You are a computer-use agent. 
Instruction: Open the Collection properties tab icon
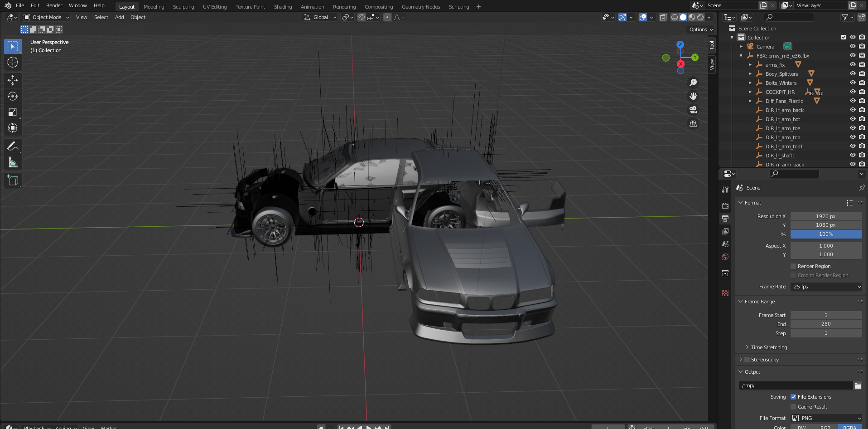point(725,273)
